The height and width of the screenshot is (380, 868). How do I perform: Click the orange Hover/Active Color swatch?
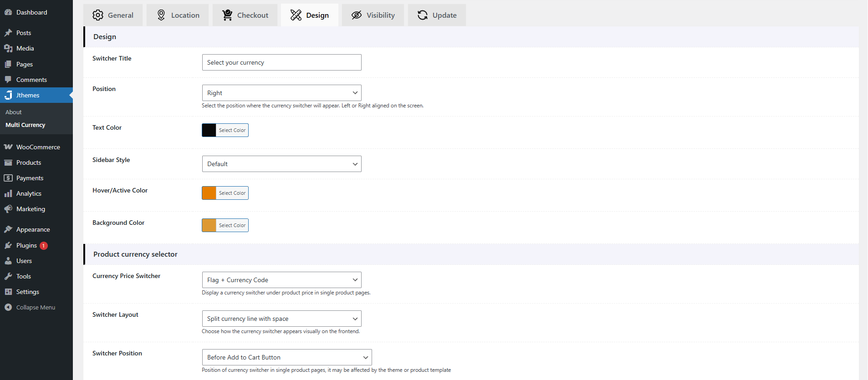pyautogui.click(x=209, y=193)
